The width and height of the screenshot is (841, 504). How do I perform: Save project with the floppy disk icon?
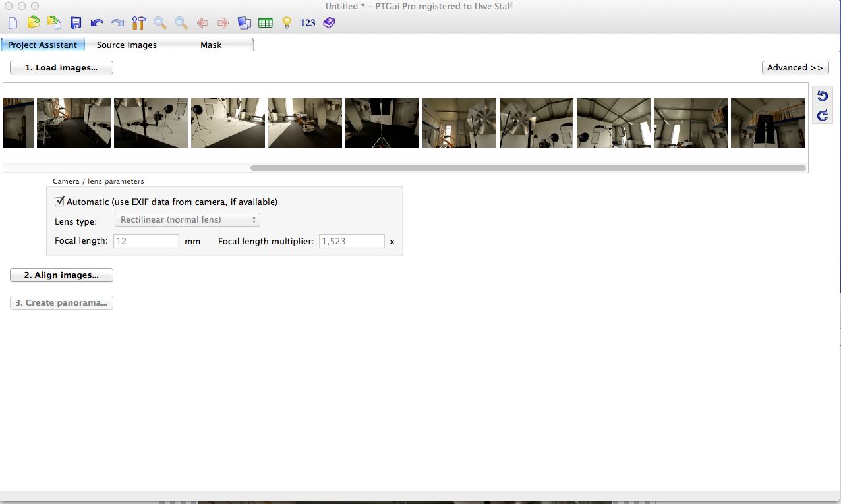[76, 23]
